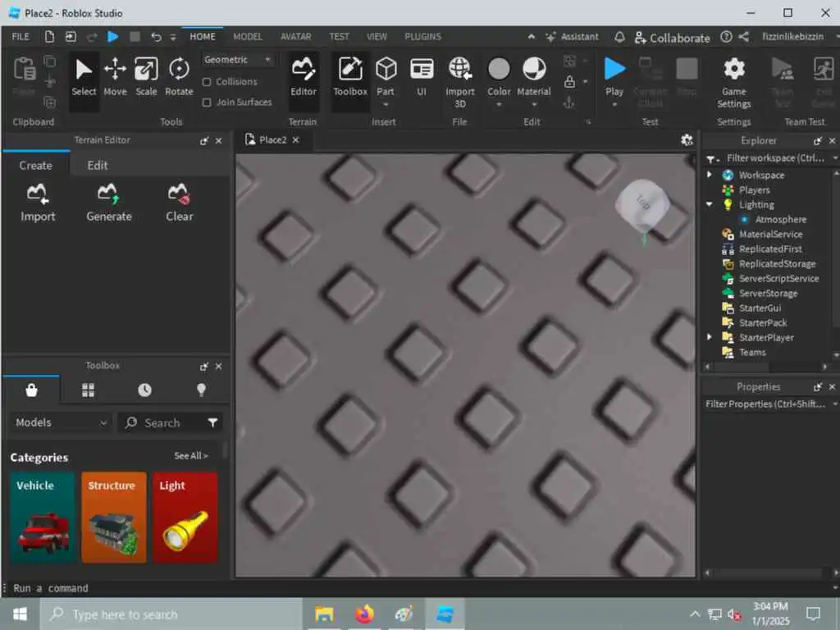
Task: Click the Play test button
Action: (x=614, y=71)
